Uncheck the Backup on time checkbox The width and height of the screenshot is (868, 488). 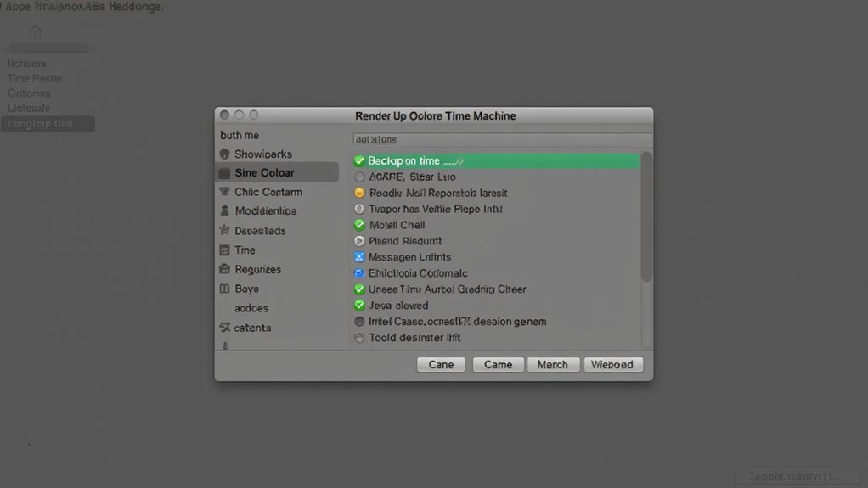359,160
